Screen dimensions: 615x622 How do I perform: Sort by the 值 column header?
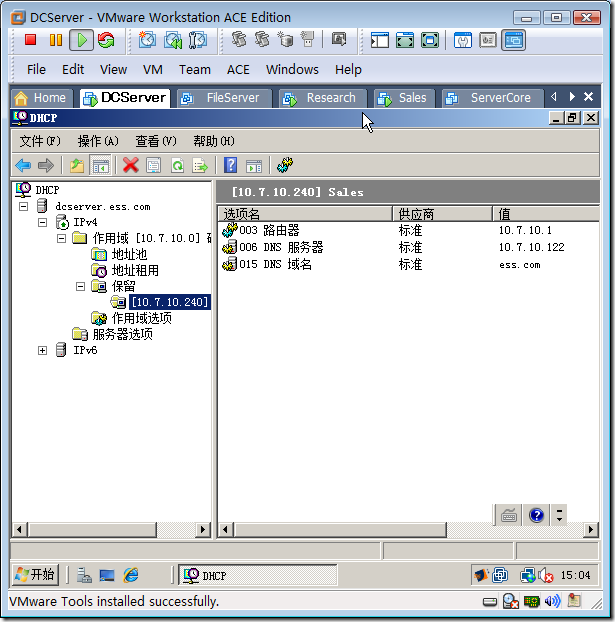[x=546, y=214]
